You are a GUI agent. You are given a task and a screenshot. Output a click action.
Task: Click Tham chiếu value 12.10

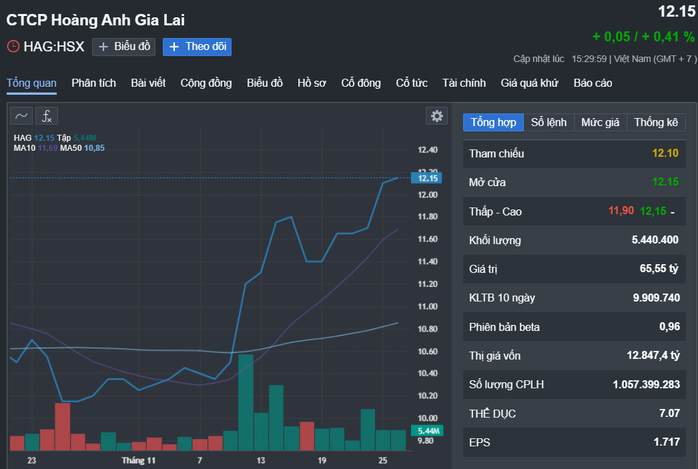point(665,154)
